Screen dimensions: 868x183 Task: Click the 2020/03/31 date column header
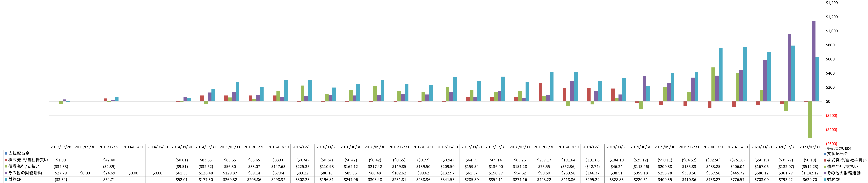713,147
